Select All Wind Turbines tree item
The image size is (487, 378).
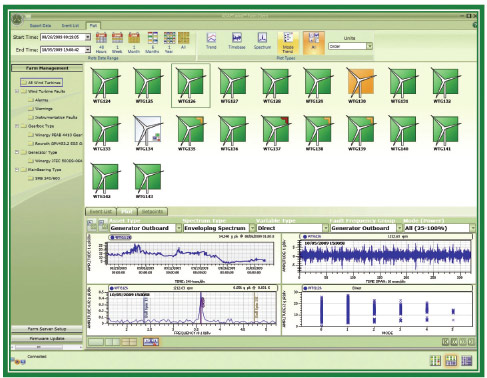41,82
